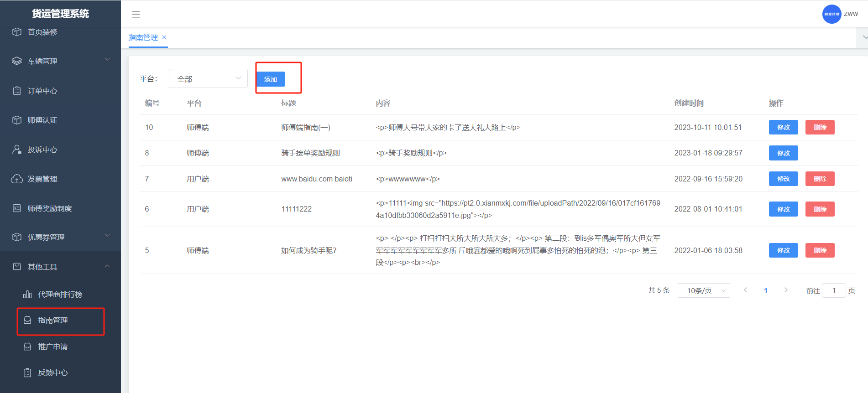Click the 投诉中心 person icon
868x393 pixels.
17,150
